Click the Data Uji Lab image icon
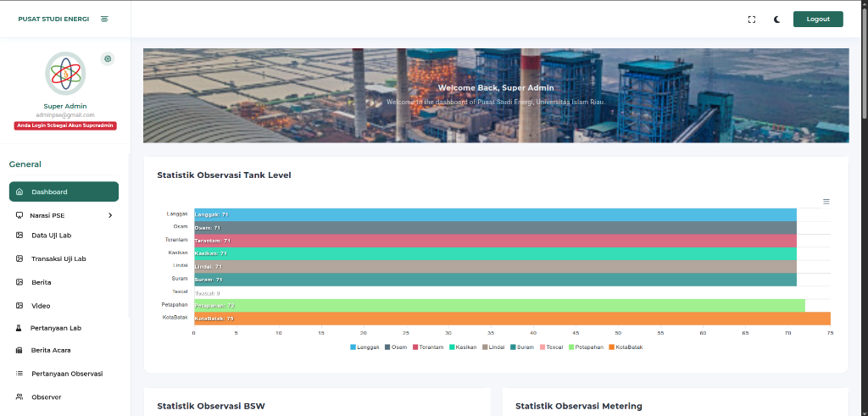868x416 pixels. point(19,235)
